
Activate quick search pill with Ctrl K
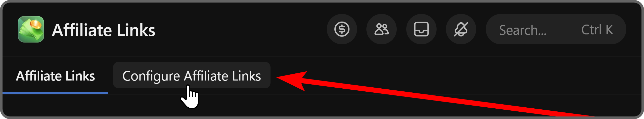click(556, 29)
